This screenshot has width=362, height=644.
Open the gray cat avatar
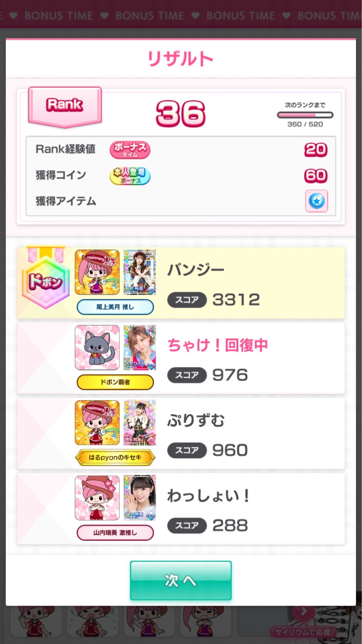click(97, 347)
